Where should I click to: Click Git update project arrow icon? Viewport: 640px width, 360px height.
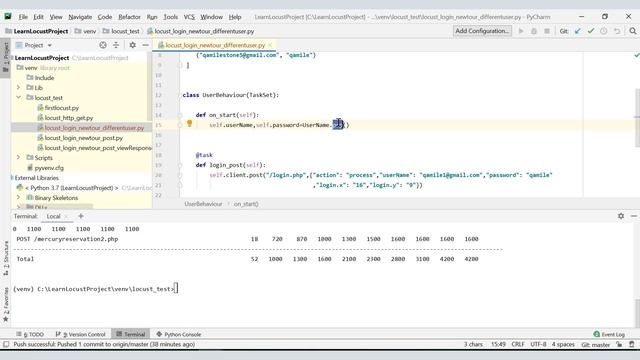578,31
